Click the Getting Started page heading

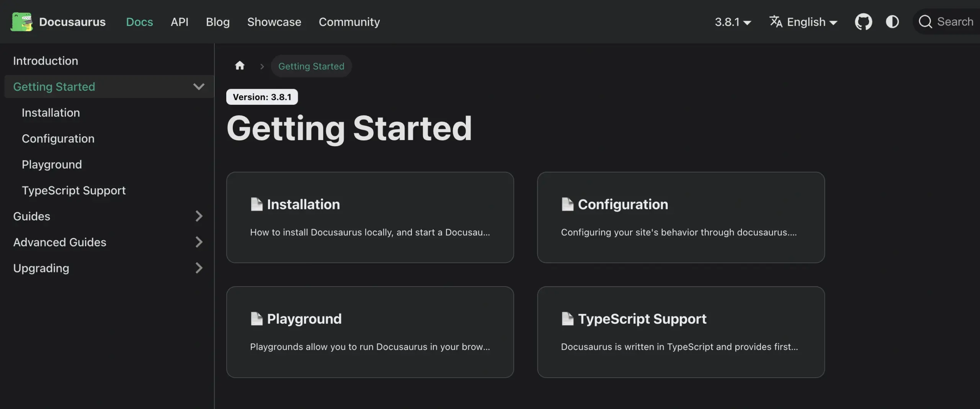point(349,129)
